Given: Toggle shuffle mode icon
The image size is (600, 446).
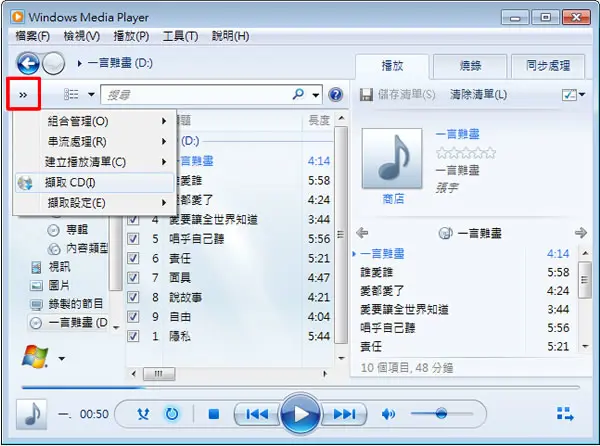Looking at the screenshot, I should pos(143,414).
